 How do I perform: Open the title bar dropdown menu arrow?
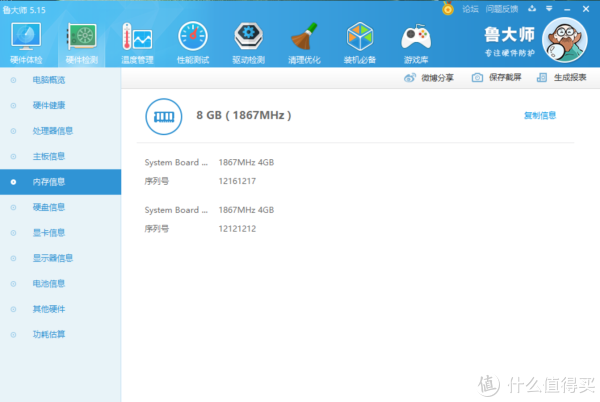click(x=549, y=9)
